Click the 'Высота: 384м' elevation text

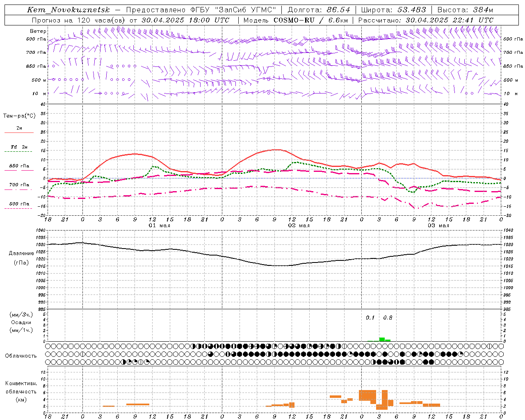[465, 10]
